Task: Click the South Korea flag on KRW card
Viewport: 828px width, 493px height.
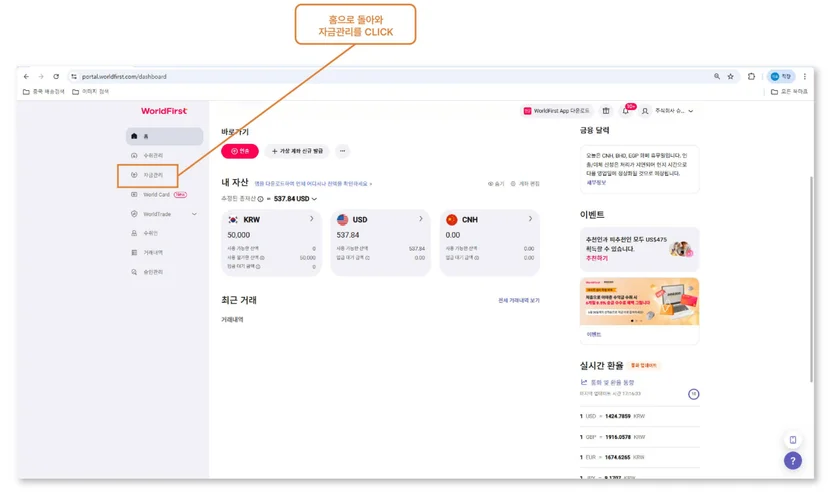Action: [233, 220]
